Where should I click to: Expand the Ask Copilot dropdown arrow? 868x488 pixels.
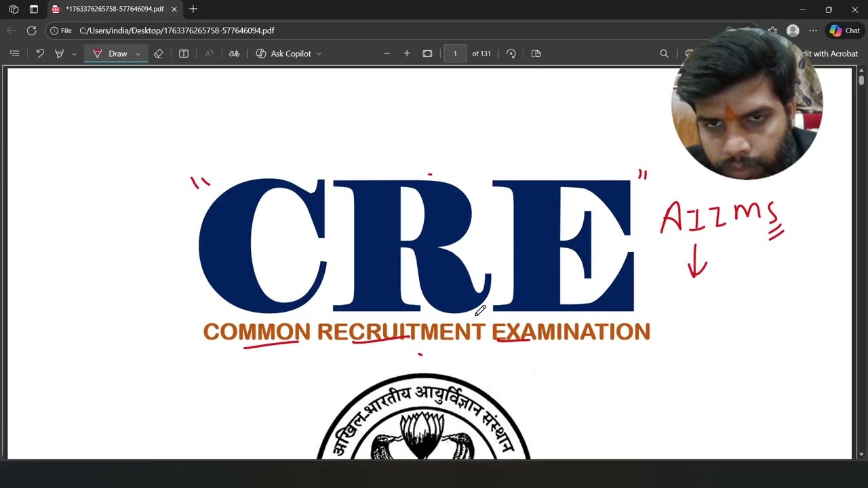coord(319,54)
